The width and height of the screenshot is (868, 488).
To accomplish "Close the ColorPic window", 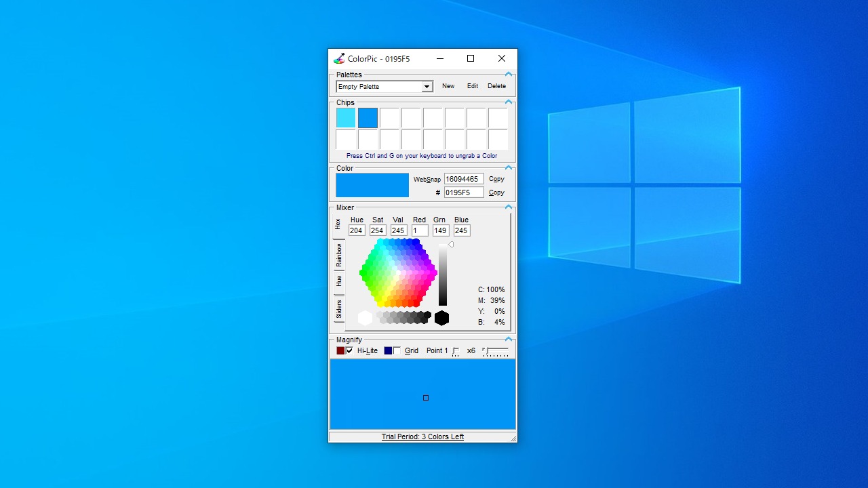I will (502, 58).
